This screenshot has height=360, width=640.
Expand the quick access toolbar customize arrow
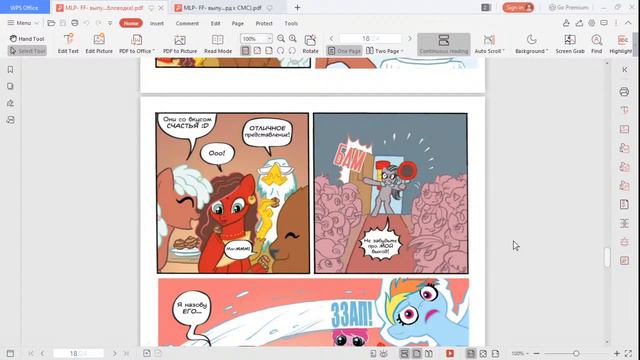coord(110,23)
